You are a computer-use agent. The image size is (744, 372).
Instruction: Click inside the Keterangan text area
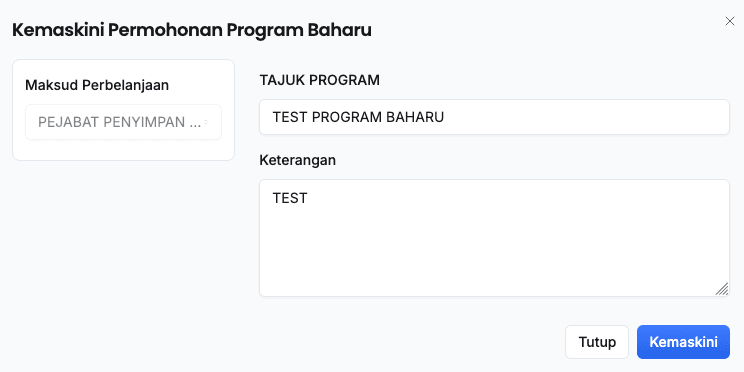pos(494,238)
